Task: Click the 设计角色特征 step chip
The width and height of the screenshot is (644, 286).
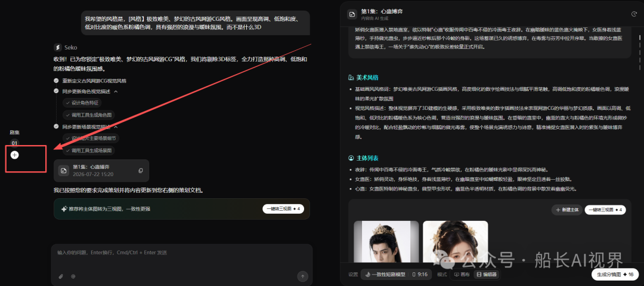Action: (82, 103)
